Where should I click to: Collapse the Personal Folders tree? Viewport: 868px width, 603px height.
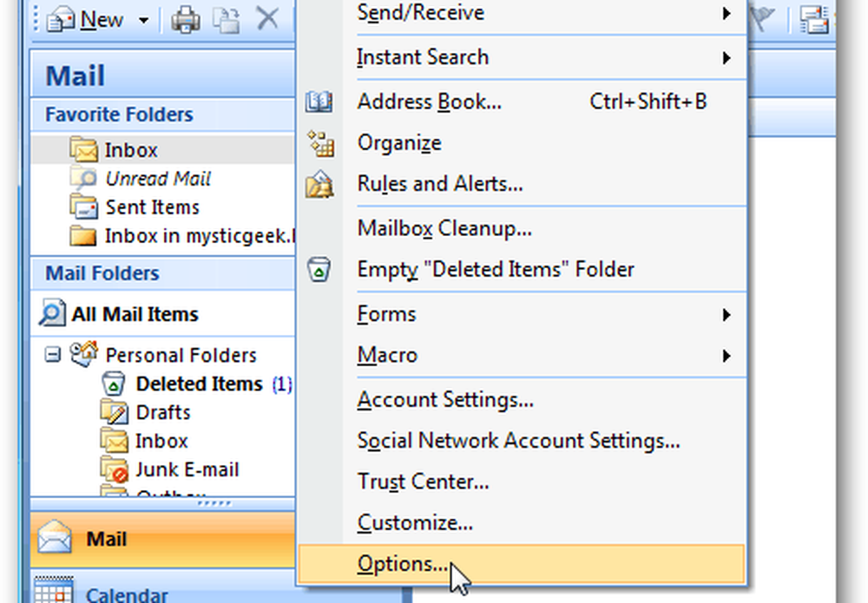click(x=53, y=355)
